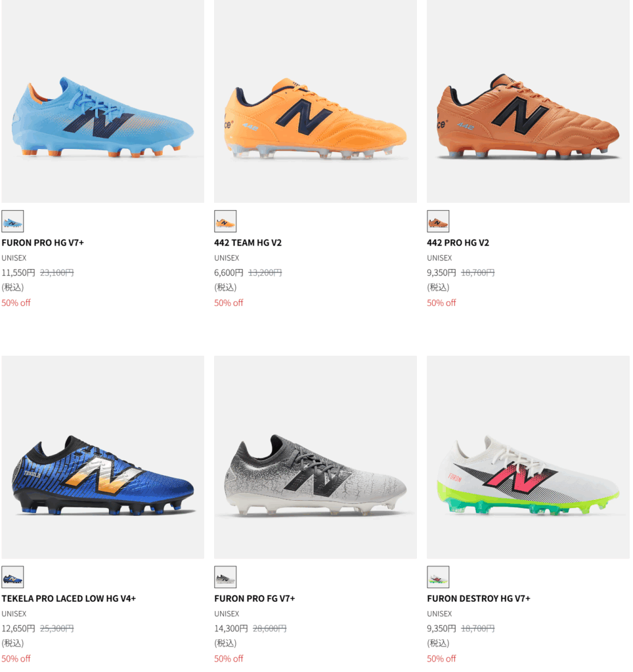Click the 442 TEAM HG V2 product title

[x=248, y=243]
